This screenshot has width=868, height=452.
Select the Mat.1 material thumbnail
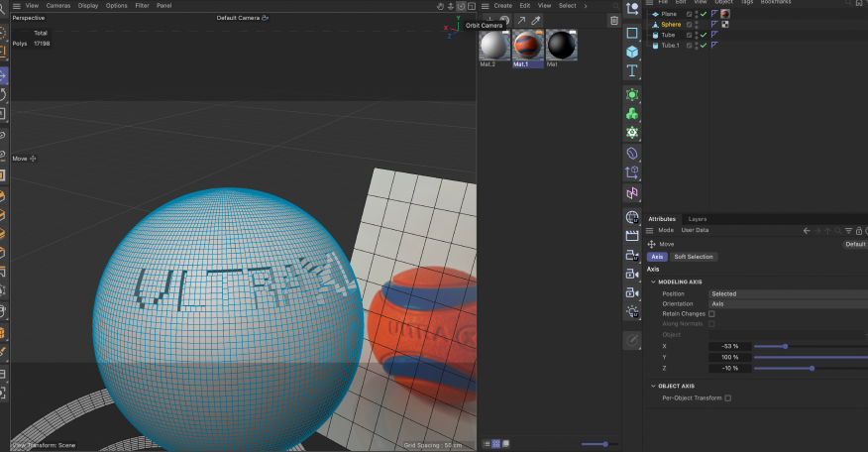click(x=527, y=46)
